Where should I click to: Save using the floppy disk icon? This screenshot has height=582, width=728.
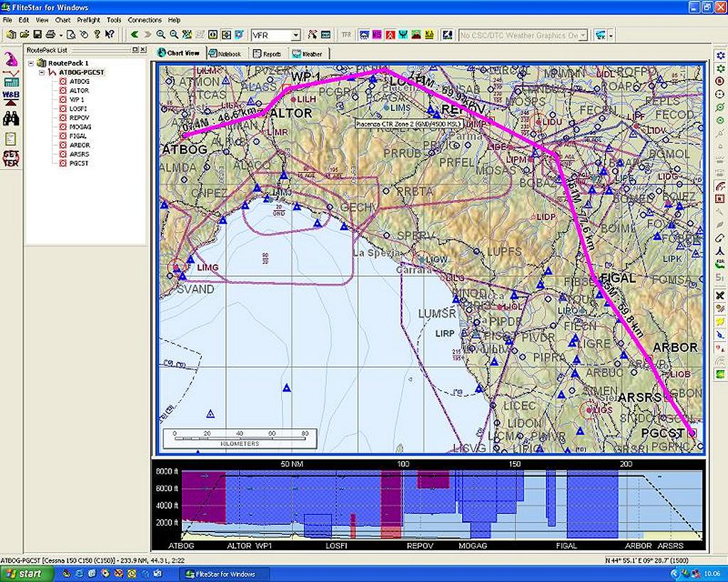click(38, 35)
